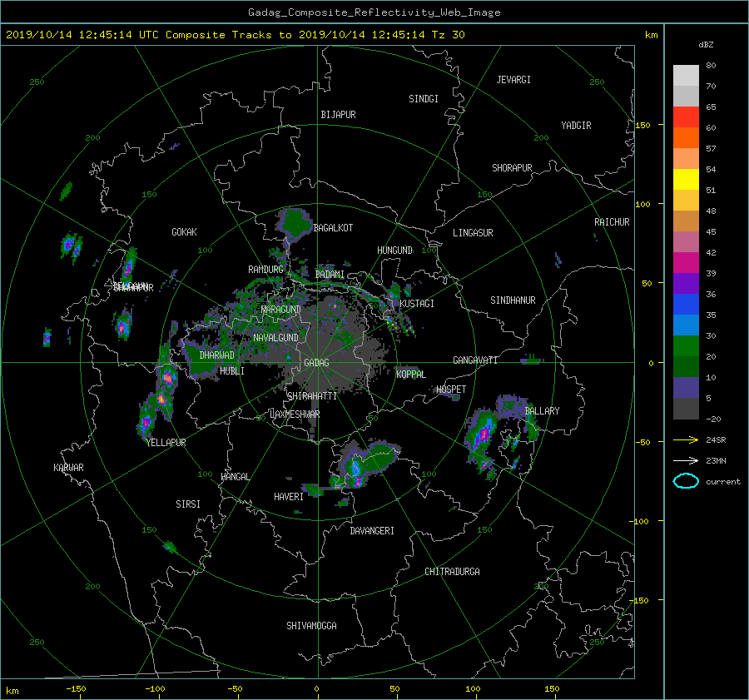Click the DHARWAD city label
The width and height of the screenshot is (749, 700).
point(216,355)
